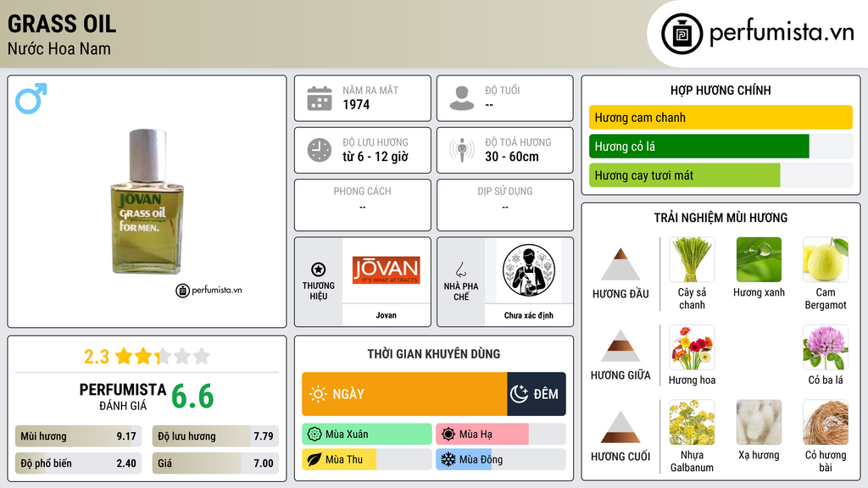The image size is (868, 488).
Task: Click the Mùi hương 9.17 score bar
Action: coord(79,436)
